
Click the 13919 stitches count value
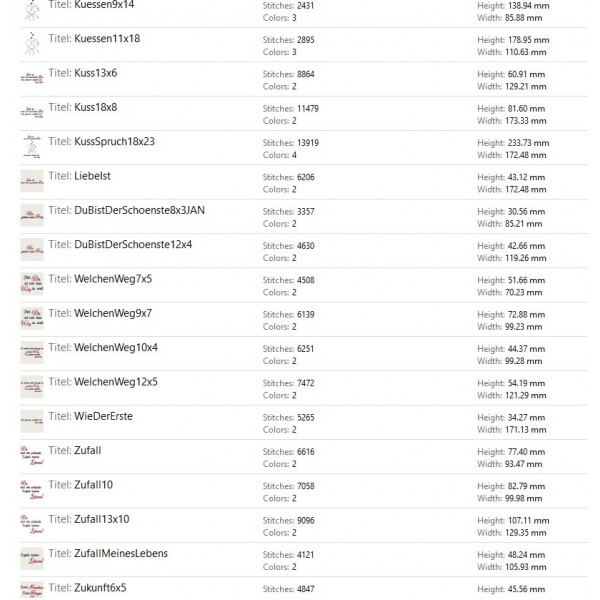pos(307,143)
